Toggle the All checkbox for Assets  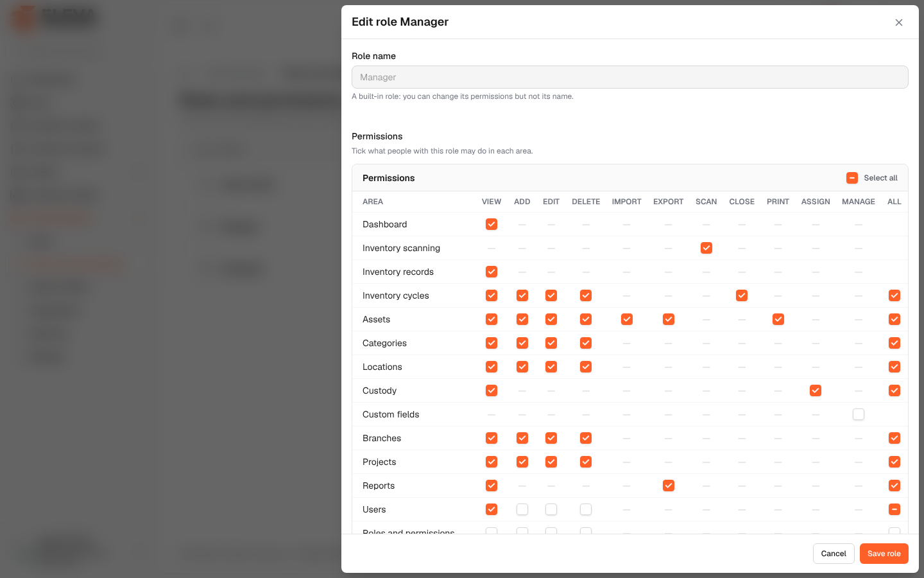click(x=894, y=319)
